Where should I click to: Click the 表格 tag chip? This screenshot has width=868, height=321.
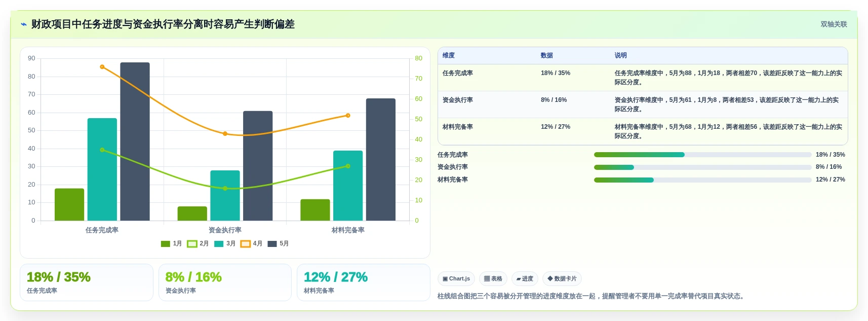[493, 279]
